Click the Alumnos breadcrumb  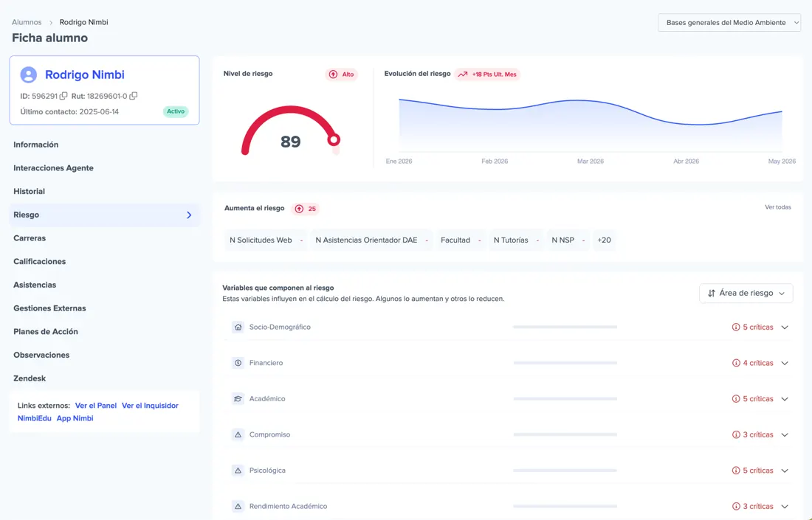[27, 22]
